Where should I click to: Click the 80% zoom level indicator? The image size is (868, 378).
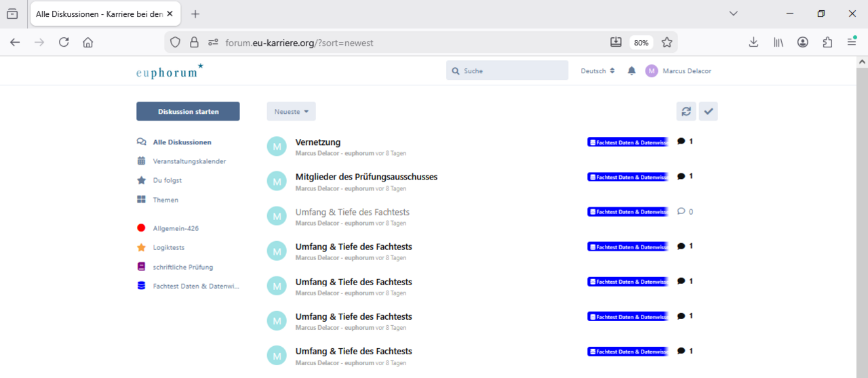641,43
